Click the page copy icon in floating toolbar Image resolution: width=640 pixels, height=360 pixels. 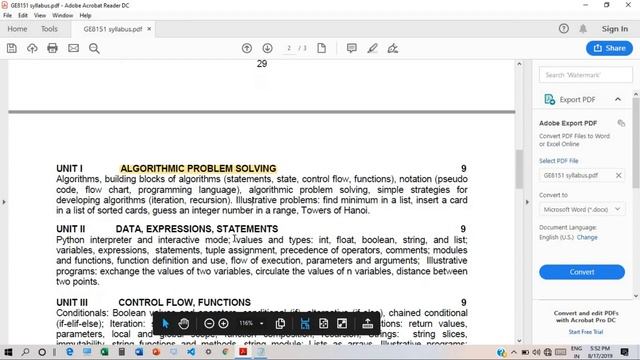pyautogui.click(x=280, y=324)
